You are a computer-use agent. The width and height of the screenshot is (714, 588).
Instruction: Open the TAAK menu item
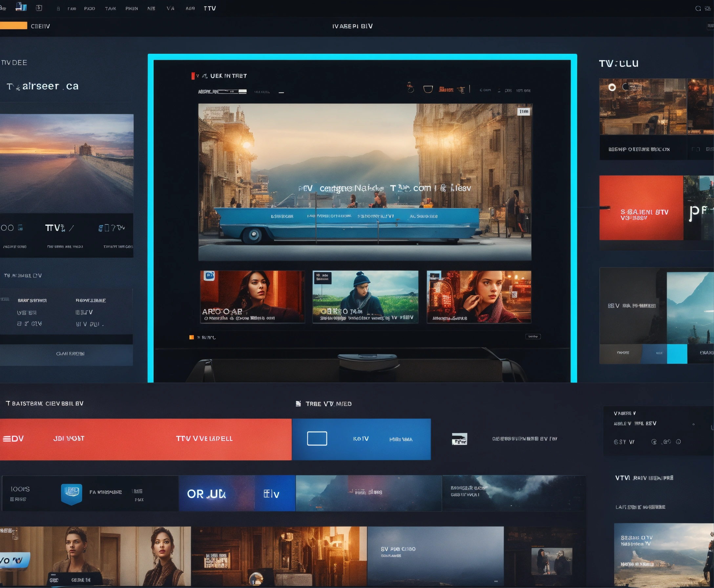click(111, 9)
